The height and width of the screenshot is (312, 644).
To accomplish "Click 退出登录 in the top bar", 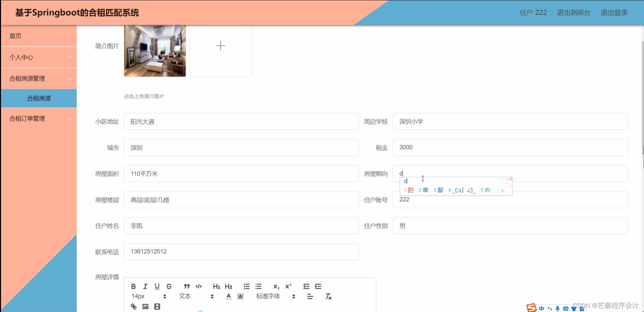I will coord(614,12).
